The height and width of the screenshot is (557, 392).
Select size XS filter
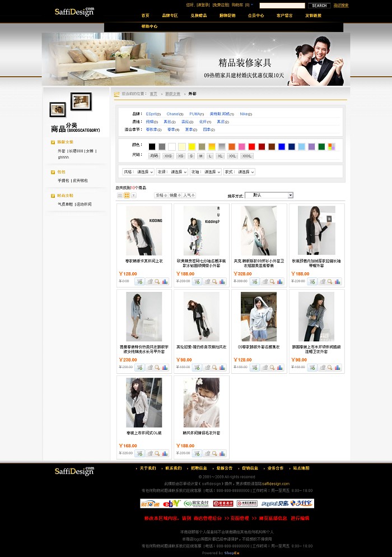[181, 156]
